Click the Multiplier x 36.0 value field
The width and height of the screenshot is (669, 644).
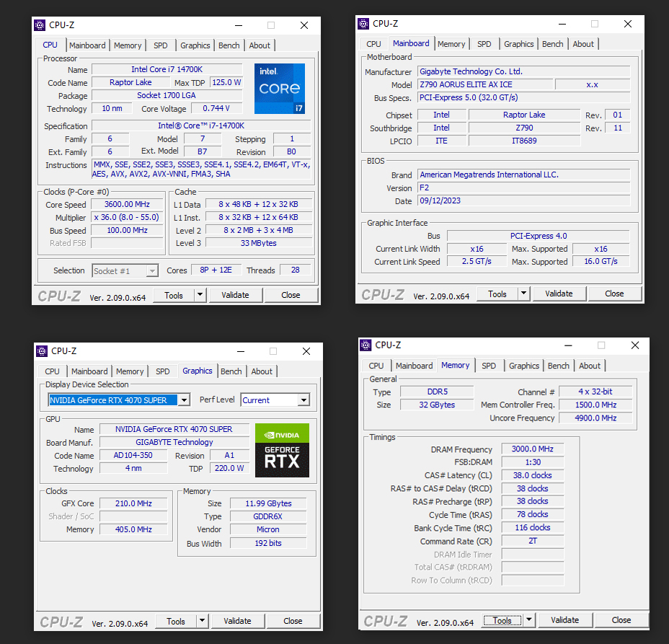point(127,217)
